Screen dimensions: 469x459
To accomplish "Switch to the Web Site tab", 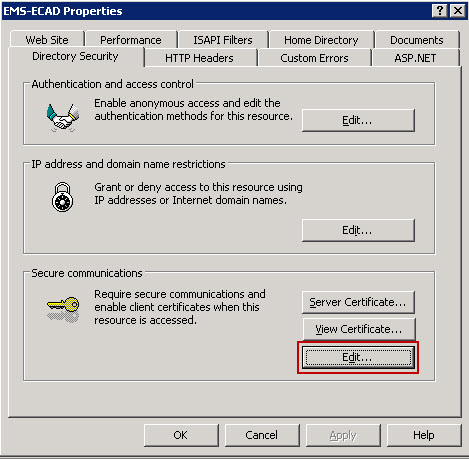I will (47, 40).
